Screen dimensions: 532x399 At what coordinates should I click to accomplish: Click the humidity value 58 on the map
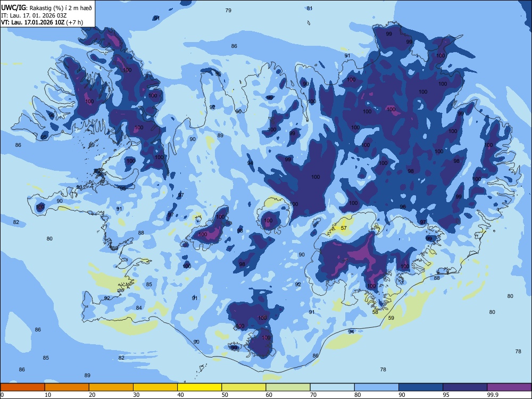click(x=375, y=312)
